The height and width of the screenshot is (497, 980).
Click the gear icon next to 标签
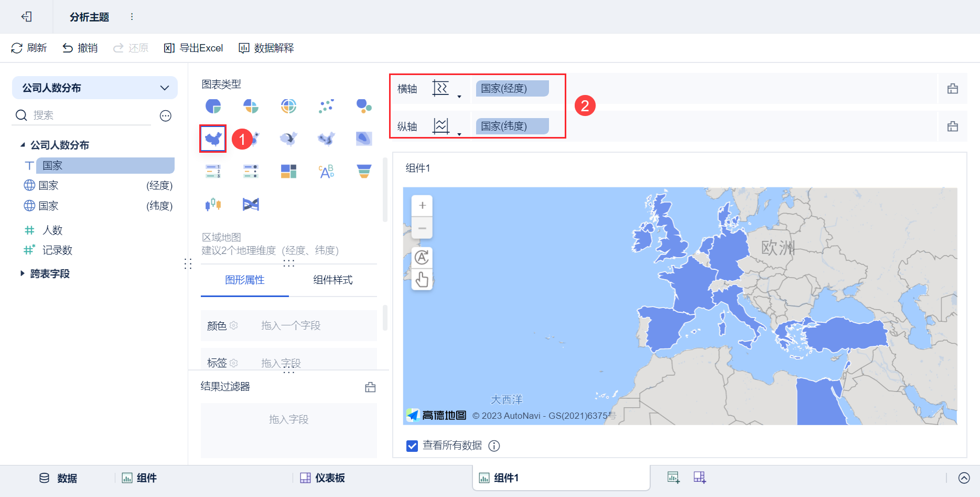(x=234, y=363)
